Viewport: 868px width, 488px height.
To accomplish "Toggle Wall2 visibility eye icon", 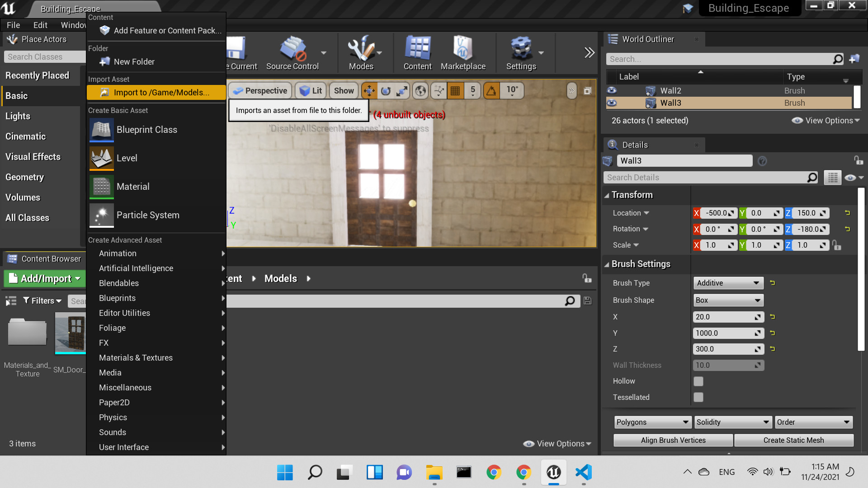I will tap(612, 90).
